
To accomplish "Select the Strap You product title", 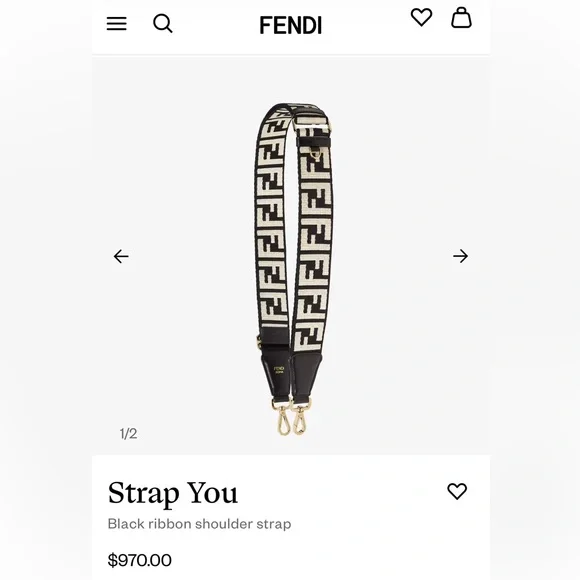I will (173, 493).
